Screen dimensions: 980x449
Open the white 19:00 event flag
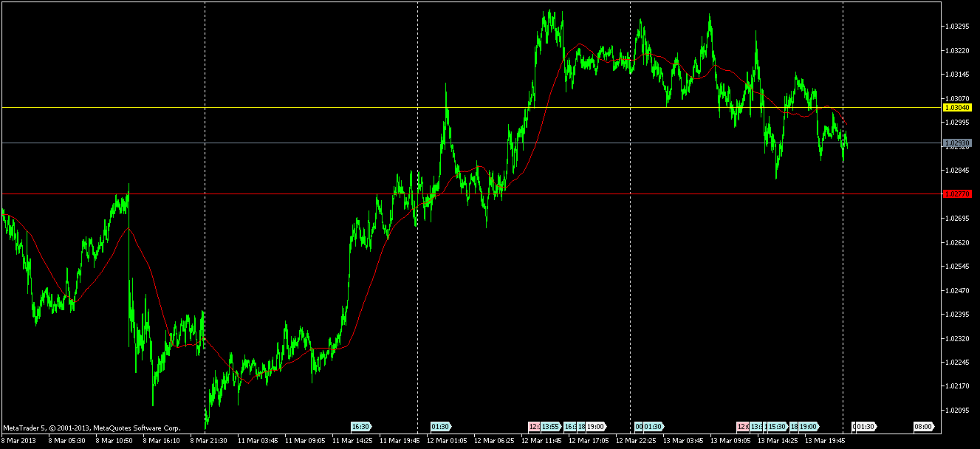[x=597, y=426]
